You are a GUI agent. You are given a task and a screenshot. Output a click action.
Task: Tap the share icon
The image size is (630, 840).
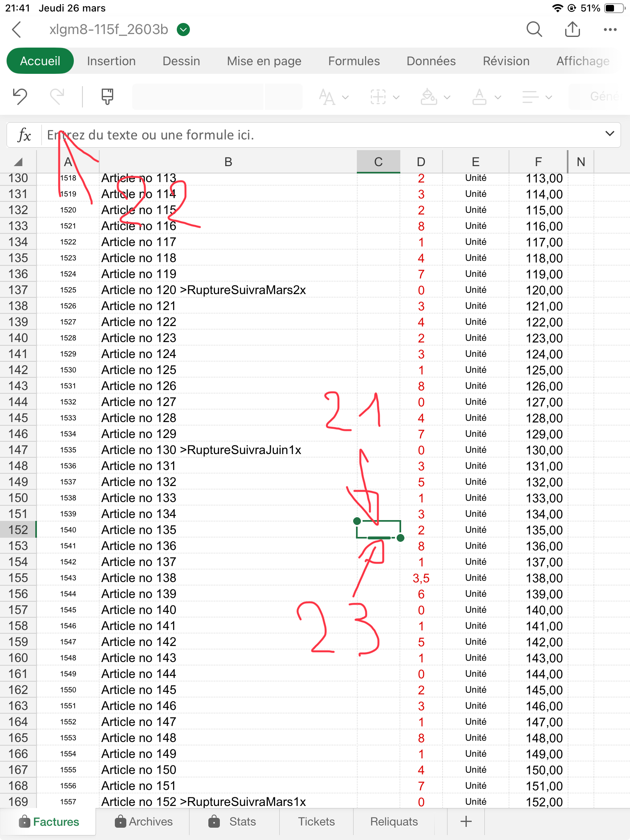pyautogui.click(x=572, y=30)
